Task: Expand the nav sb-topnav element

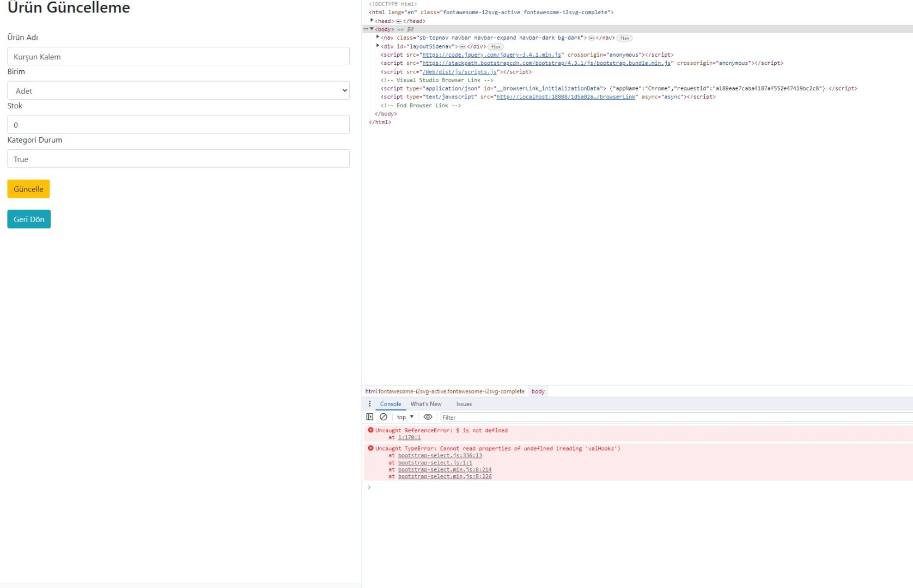Action: 378,38
